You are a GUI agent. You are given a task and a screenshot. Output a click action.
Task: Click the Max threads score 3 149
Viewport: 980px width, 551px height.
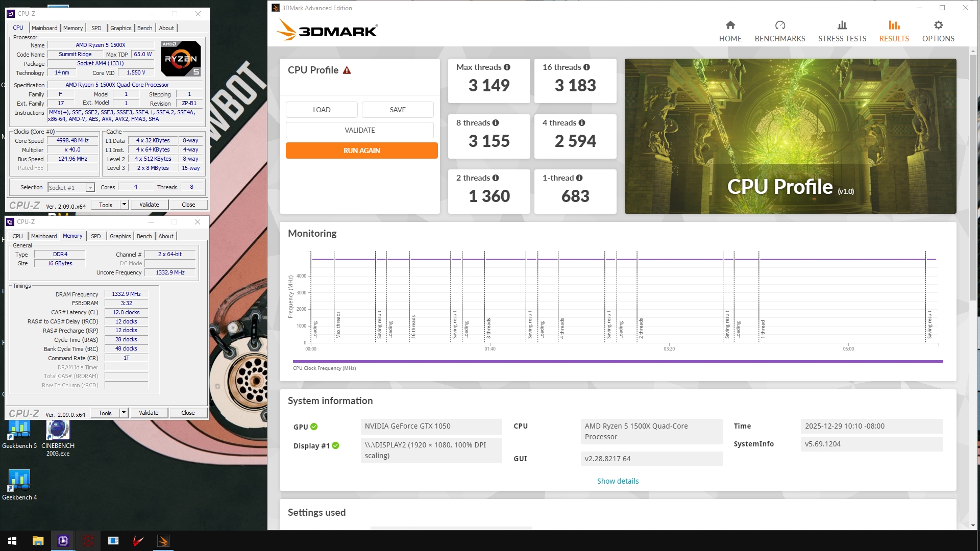pyautogui.click(x=489, y=85)
